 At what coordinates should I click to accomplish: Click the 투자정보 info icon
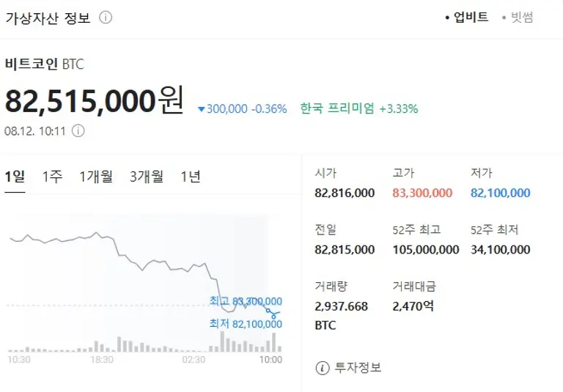(x=322, y=368)
